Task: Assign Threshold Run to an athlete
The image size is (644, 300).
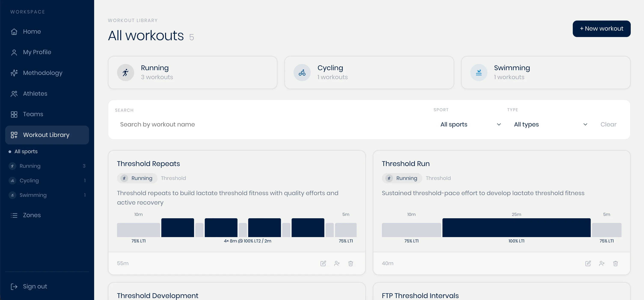Action: (601, 263)
